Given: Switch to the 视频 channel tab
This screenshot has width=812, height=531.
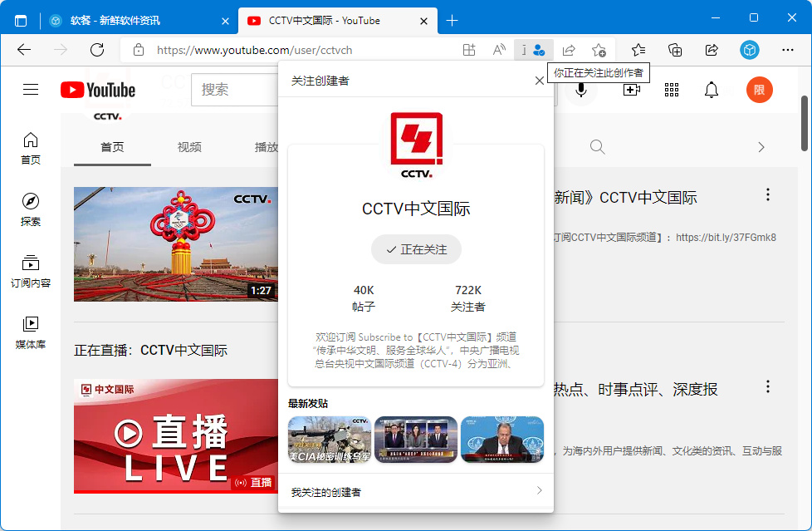Looking at the screenshot, I should 189,147.
